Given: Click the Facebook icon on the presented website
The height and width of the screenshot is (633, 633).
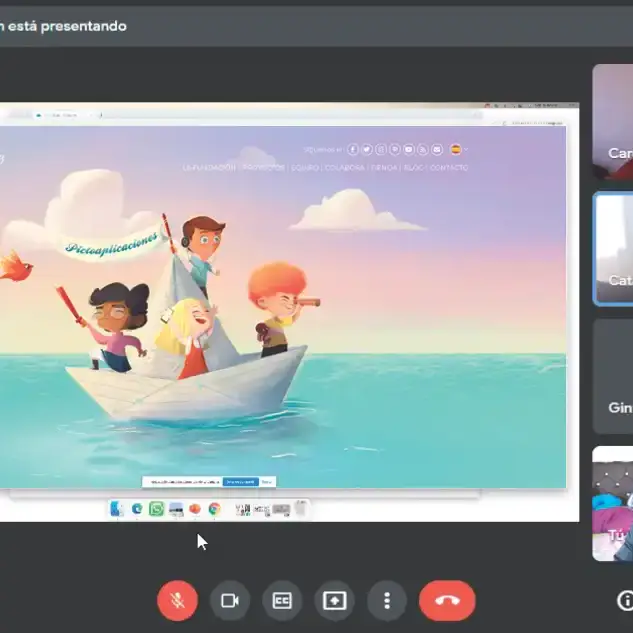Looking at the screenshot, I should coord(353,149).
